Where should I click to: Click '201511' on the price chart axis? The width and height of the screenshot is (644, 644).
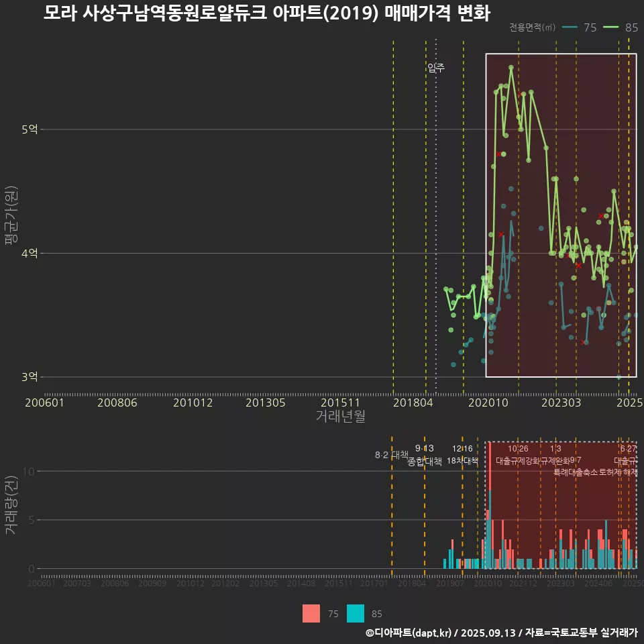(340, 402)
